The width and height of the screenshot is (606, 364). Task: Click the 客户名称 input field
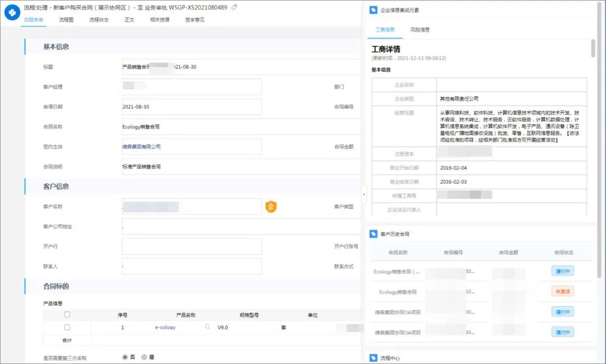tap(192, 206)
